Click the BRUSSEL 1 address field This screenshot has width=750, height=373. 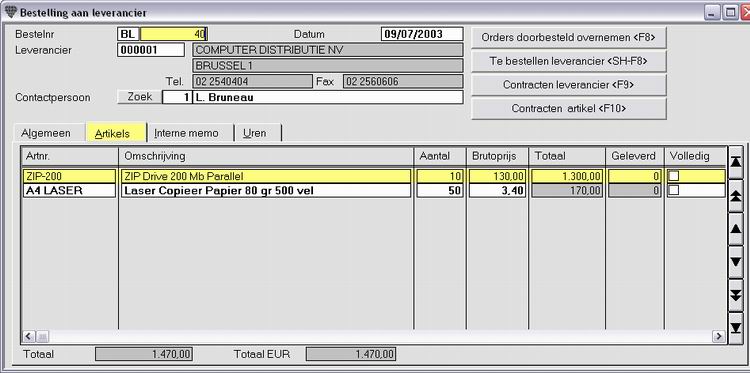[x=328, y=66]
